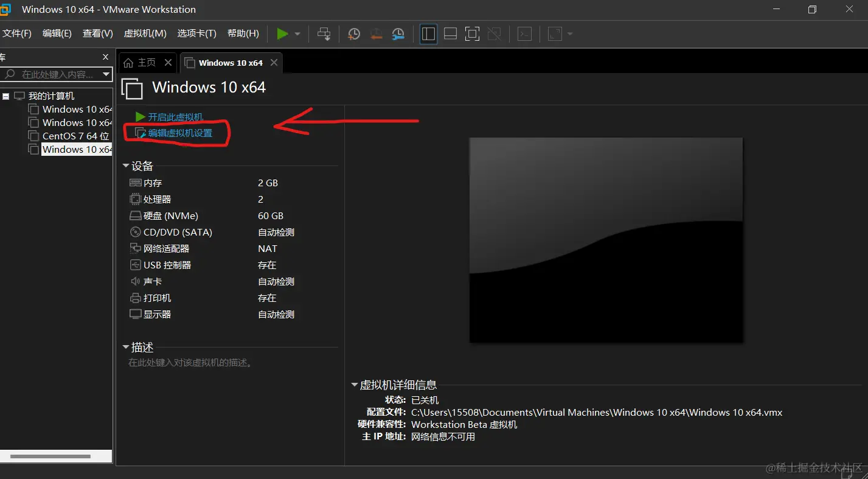Select the Windows 10 x64 tab label
Screen dimensions: 868x479
pyautogui.click(x=231, y=63)
